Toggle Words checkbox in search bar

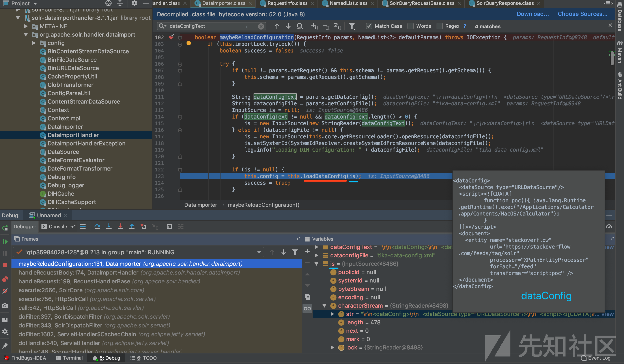tap(410, 26)
